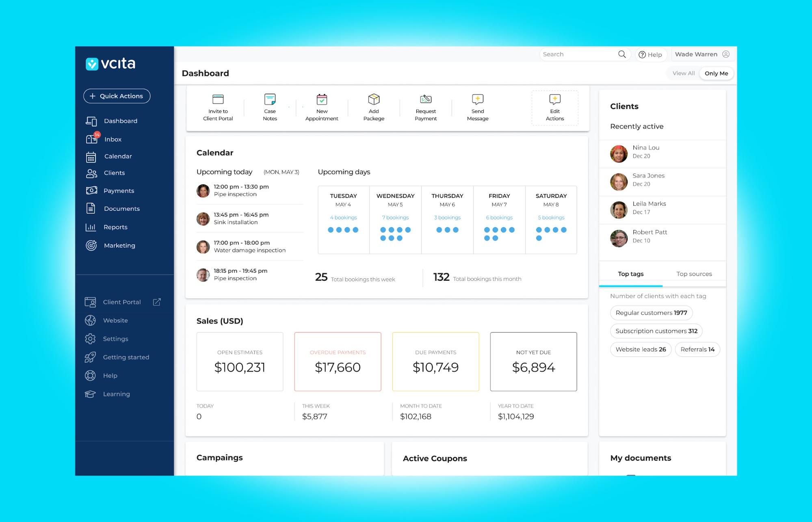The height and width of the screenshot is (522, 812).
Task: Open Reports from the left navigation
Action: pos(115,227)
